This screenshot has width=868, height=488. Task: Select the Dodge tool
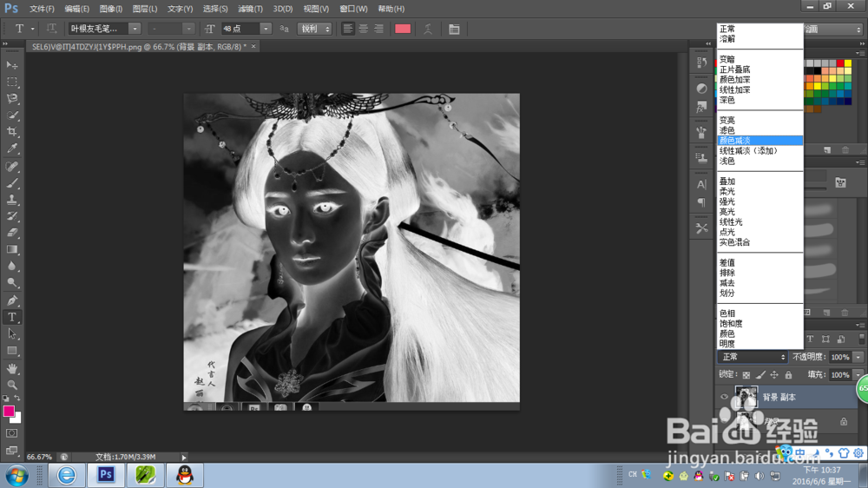point(11,283)
